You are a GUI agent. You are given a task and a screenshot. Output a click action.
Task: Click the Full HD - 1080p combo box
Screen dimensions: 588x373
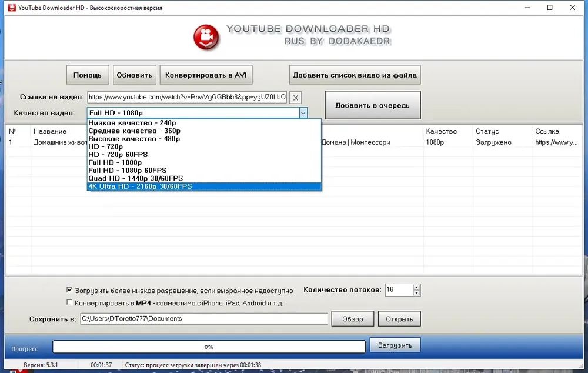point(193,112)
